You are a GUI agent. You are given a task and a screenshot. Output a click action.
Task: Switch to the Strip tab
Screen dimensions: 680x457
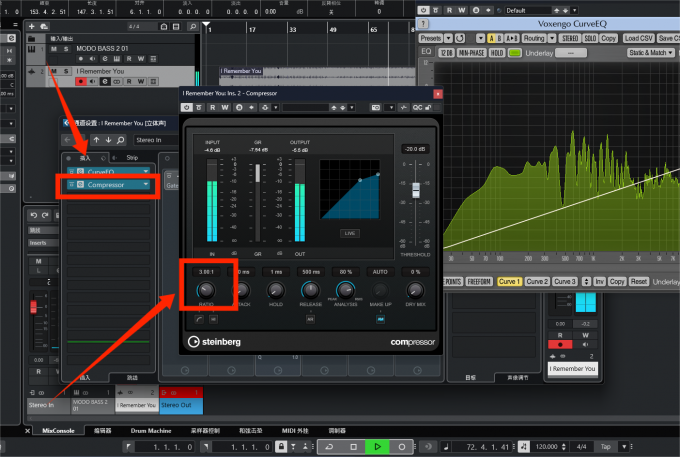coord(132,158)
